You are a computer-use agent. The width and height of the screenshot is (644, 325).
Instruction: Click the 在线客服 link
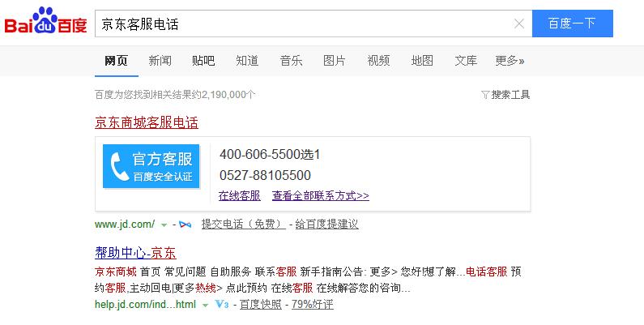[x=239, y=195]
